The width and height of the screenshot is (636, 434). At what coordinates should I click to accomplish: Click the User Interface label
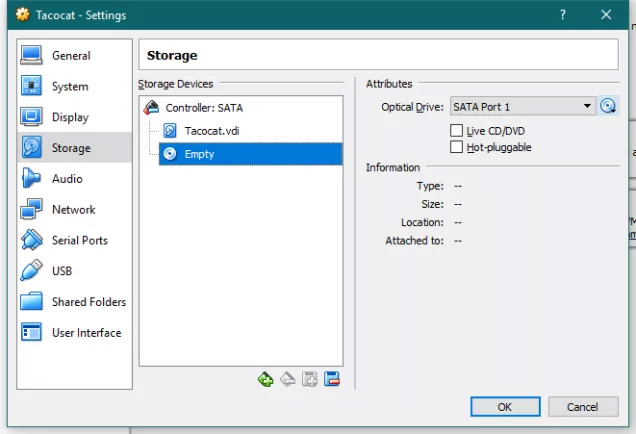tap(87, 333)
